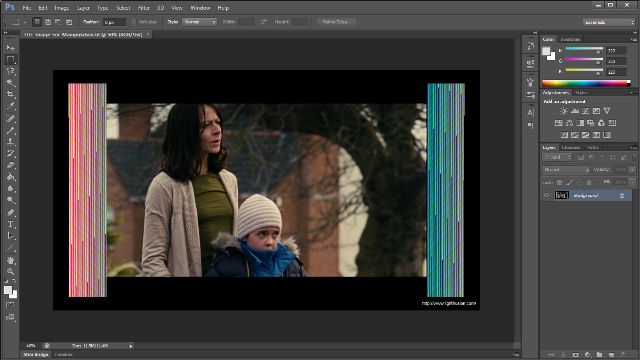Viewport: 640px width, 360px height.
Task: Select the Quick Selection tool
Action: coord(11,83)
